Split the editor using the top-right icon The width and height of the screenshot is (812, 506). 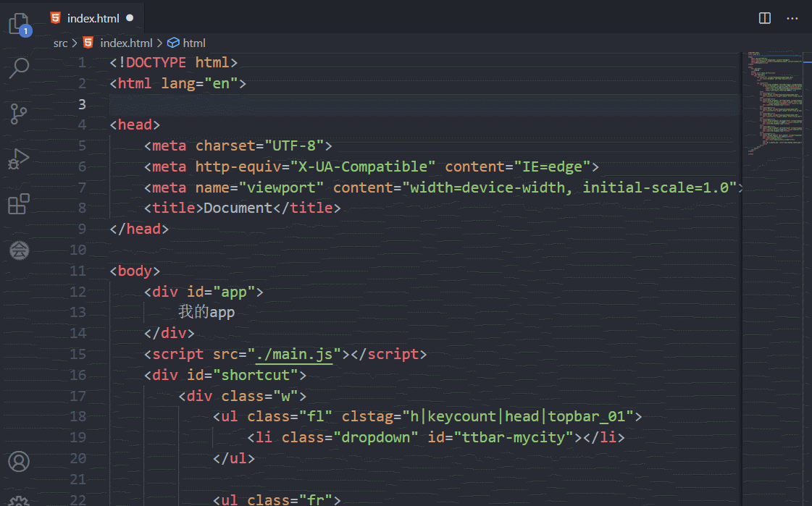764,18
